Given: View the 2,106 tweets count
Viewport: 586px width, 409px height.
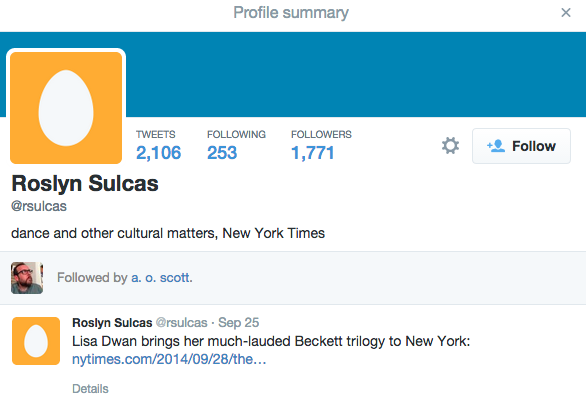Looking at the screenshot, I should [x=158, y=146].
